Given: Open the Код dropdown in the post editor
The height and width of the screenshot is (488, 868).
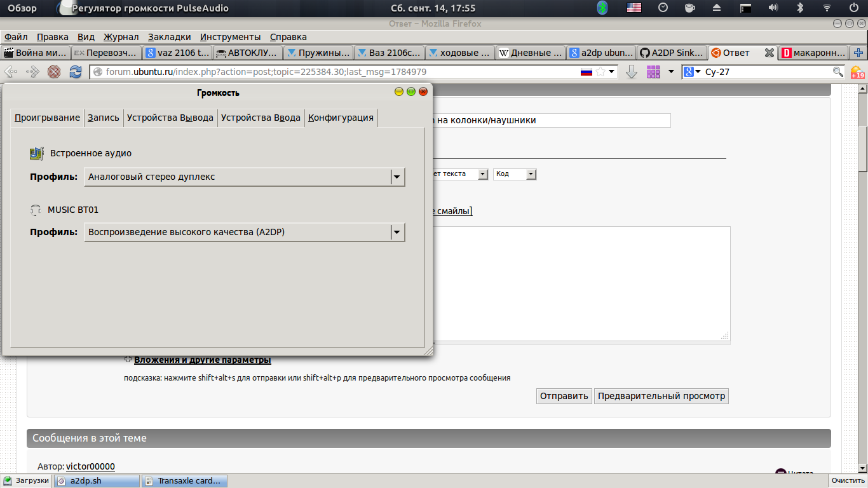Looking at the screenshot, I should coord(515,174).
